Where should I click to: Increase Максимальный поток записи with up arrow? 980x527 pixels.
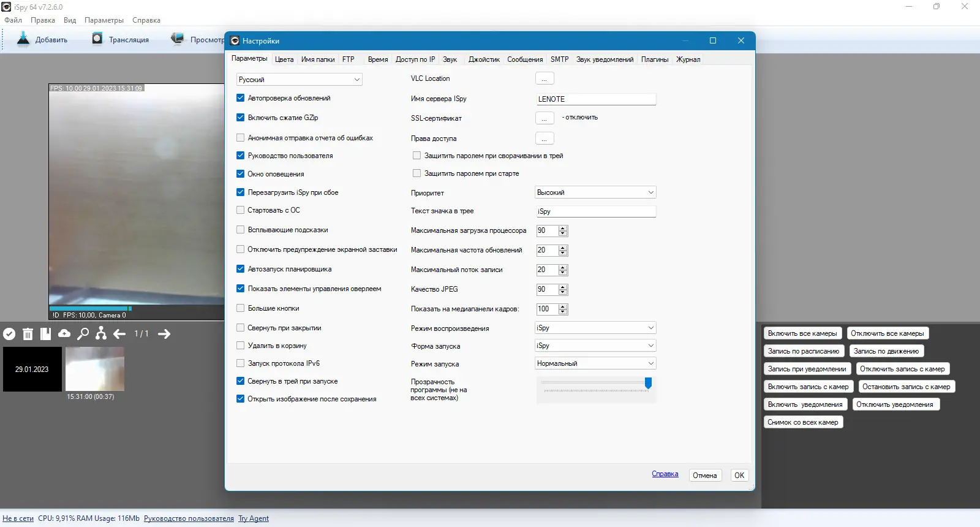563,268
